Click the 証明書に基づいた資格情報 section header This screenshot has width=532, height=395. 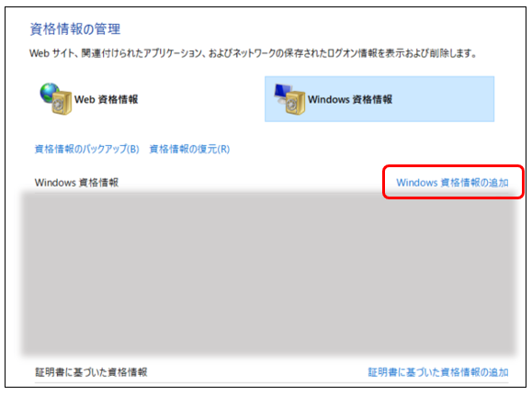coord(91,372)
